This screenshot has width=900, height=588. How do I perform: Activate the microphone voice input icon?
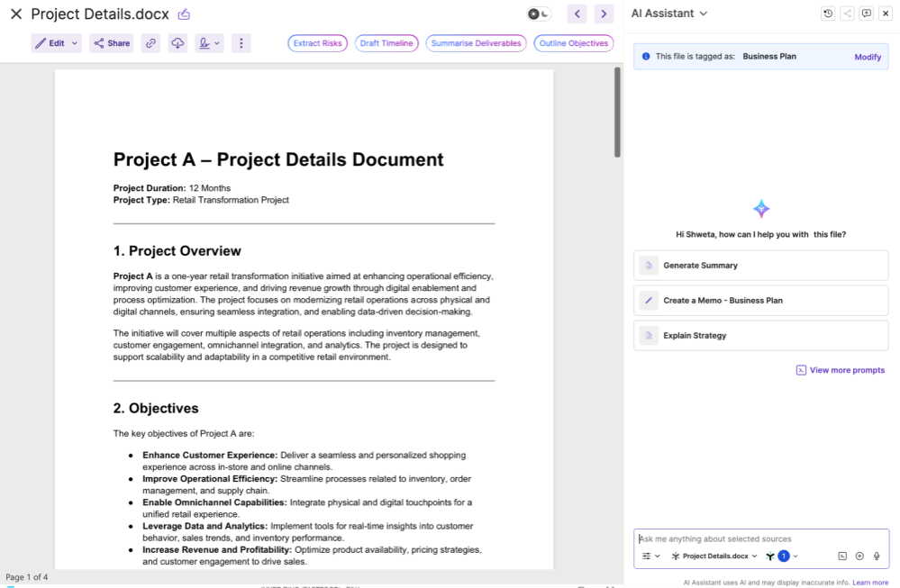pos(877,556)
